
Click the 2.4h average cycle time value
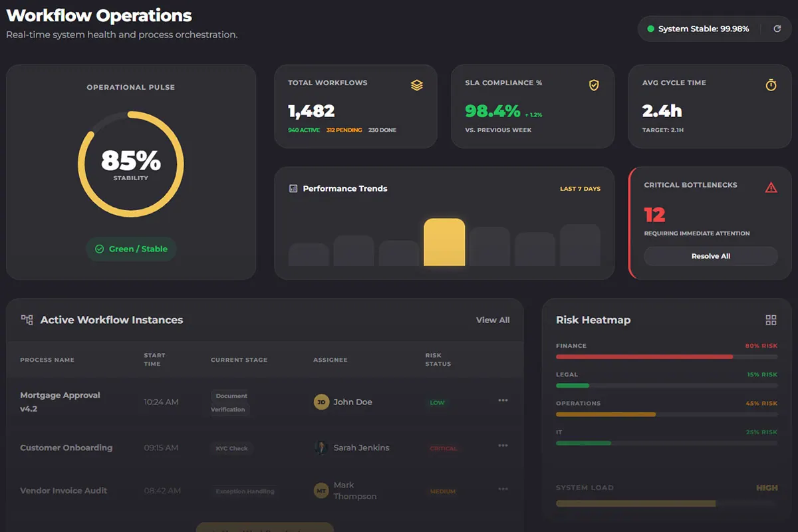(x=662, y=111)
